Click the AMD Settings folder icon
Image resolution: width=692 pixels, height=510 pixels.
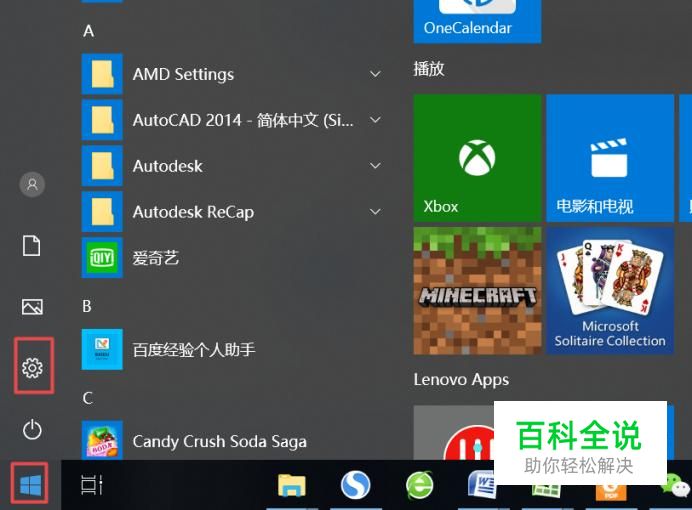102,74
